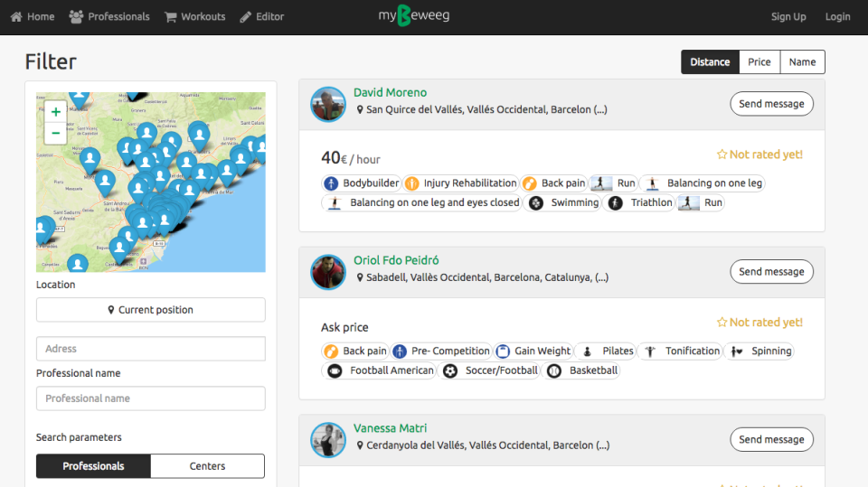Open the Workouts page
868x487 pixels.
tap(195, 16)
